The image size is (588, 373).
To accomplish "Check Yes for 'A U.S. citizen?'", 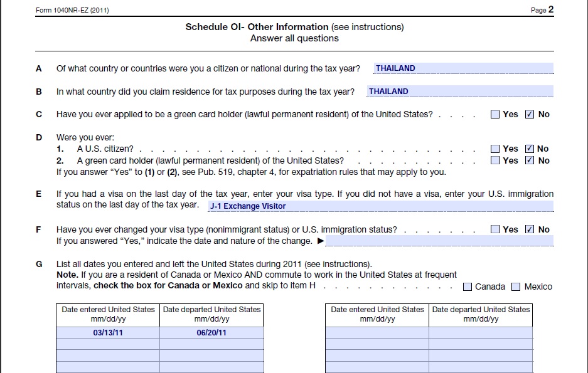I will [495, 149].
